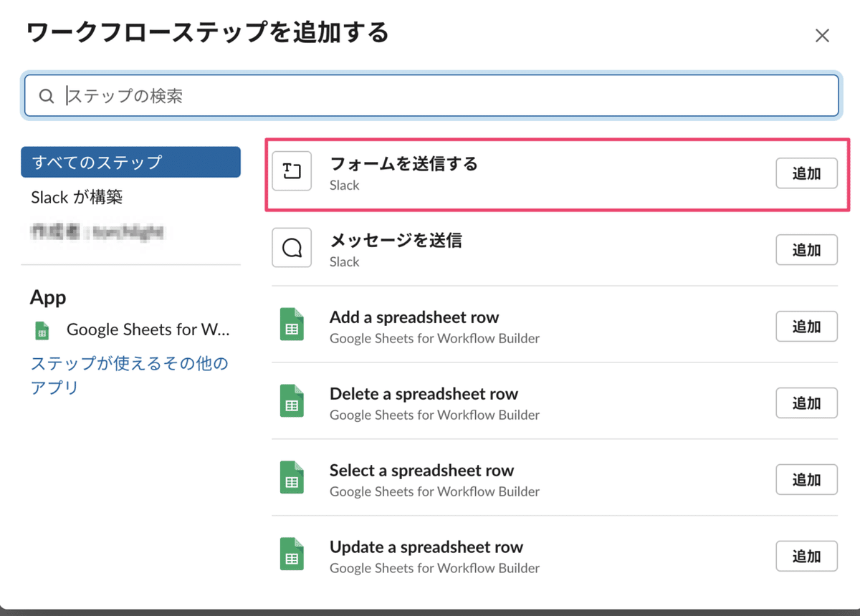The image size is (860, 616).
Task: Click Google Sheets icon for Delete a spreadsheet row
Action: [292, 401]
